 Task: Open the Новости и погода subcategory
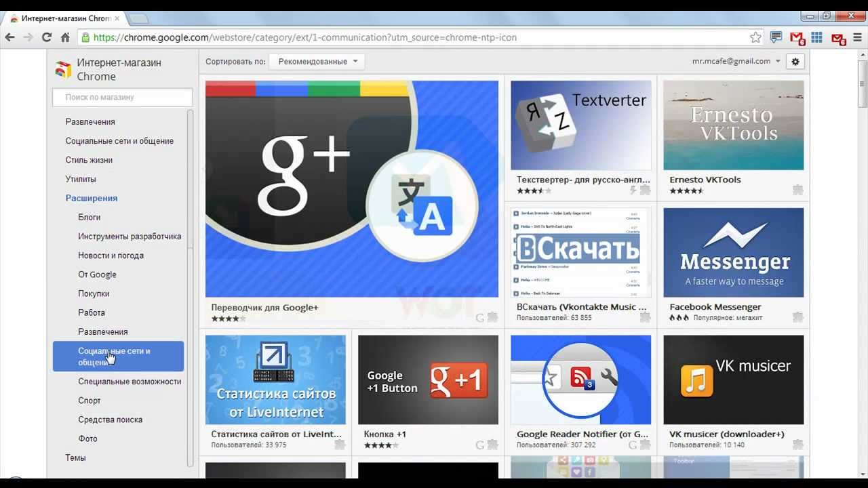(x=111, y=256)
